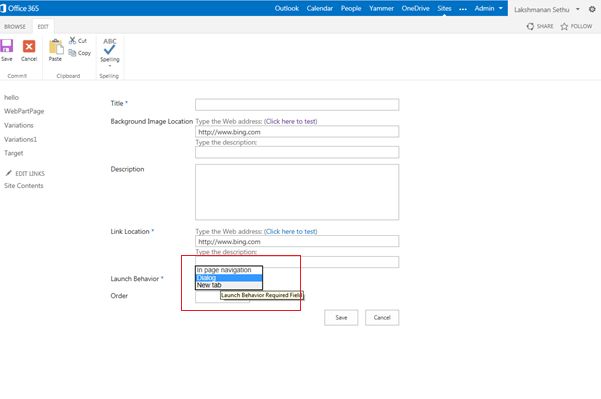
Task: Click the Background Image description field
Action: click(x=297, y=152)
